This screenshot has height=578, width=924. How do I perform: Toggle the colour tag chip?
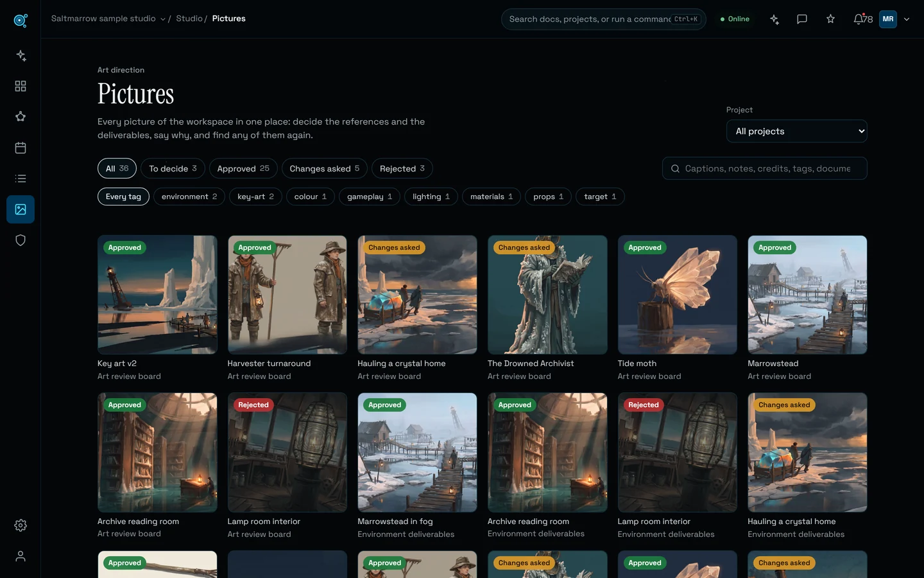tap(311, 197)
